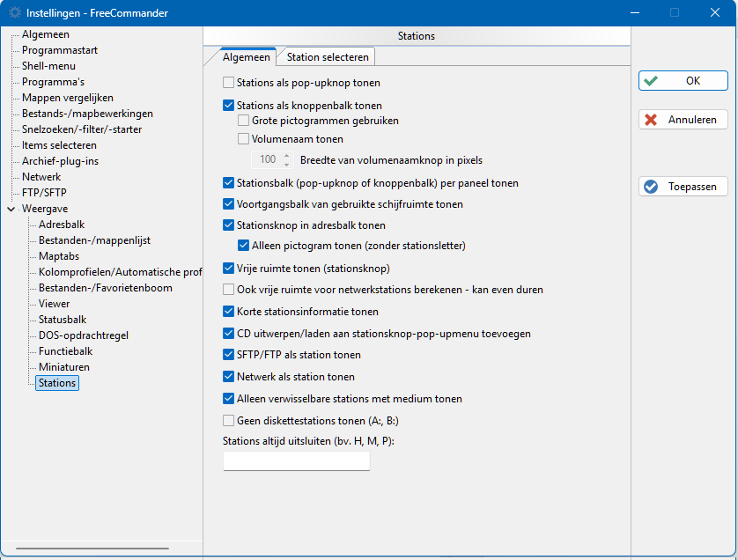This screenshot has width=738, height=560.
Task: Select 'Viewer' in the tree
Action: click(54, 304)
